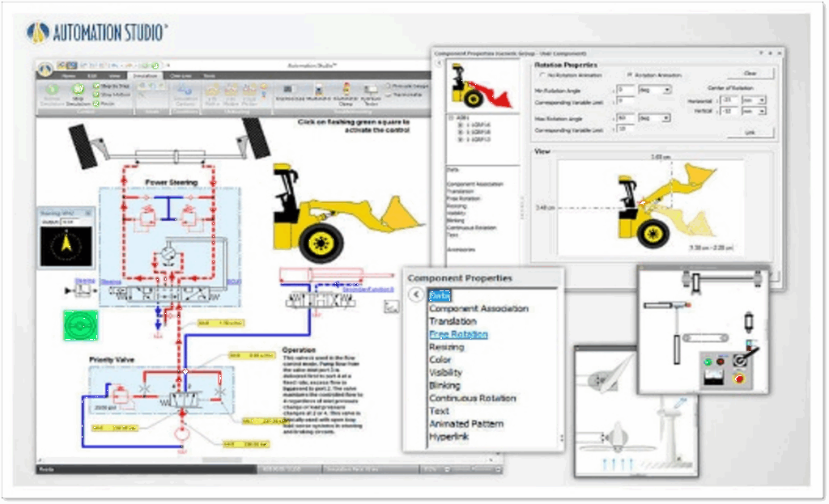Click the Stop Simulation ribbon icon
This screenshot has height=504, width=829.
tap(79, 91)
